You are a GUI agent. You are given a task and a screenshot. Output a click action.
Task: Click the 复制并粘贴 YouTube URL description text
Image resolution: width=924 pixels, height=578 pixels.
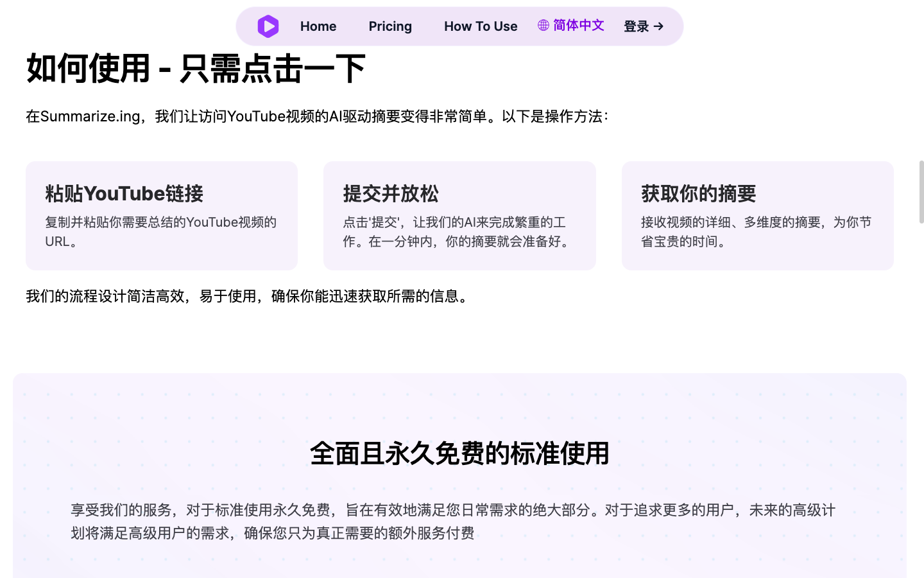click(x=160, y=231)
